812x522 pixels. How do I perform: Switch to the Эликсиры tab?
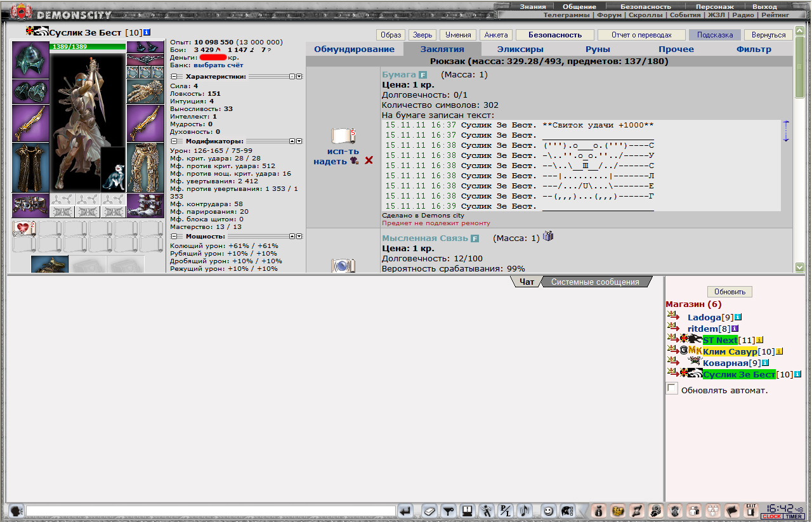(520, 49)
